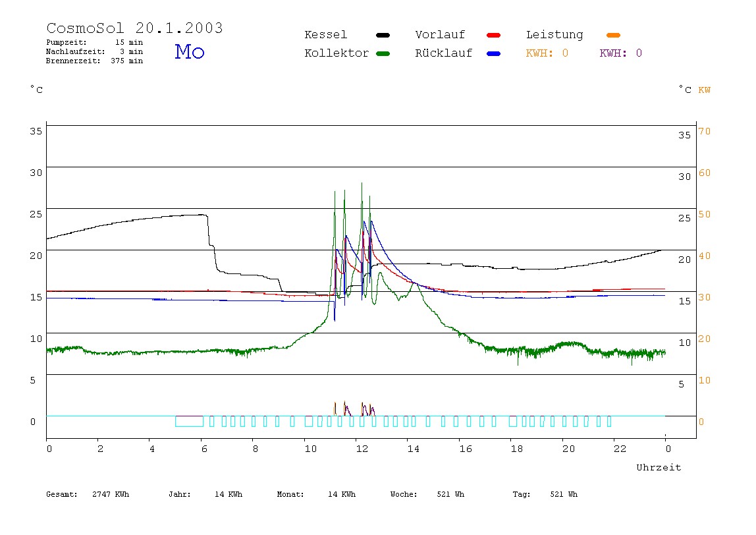Click the 'Vorlauf' legend label
756x535 pixels.
(440, 35)
